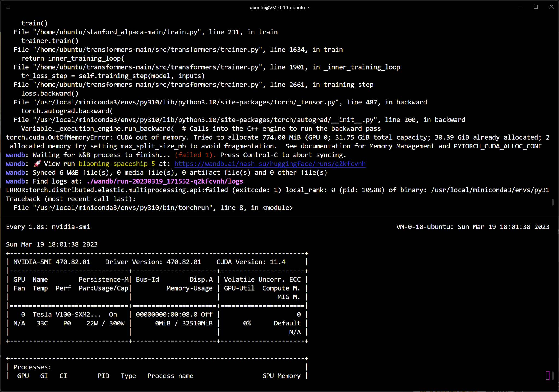559x392 pixels.
Task: Click the red '(failed 1)' text
Action: [x=195, y=155]
